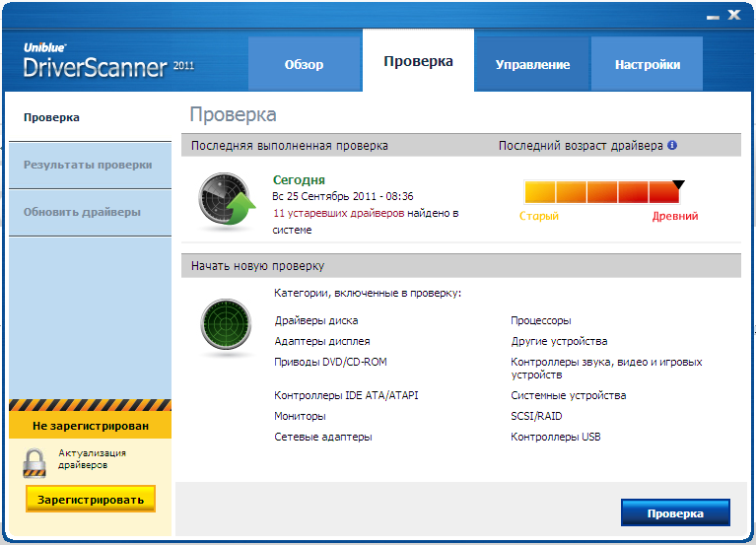Click the Системные устройства category
This screenshot has height=545, width=756.
click(x=569, y=395)
